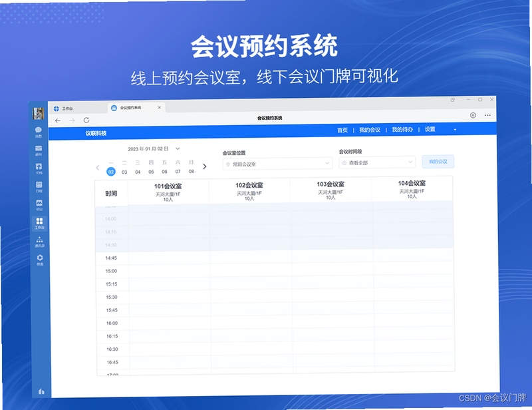The image size is (532, 410).
Task: Select date 07 in the week strip
Action: (178, 171)
